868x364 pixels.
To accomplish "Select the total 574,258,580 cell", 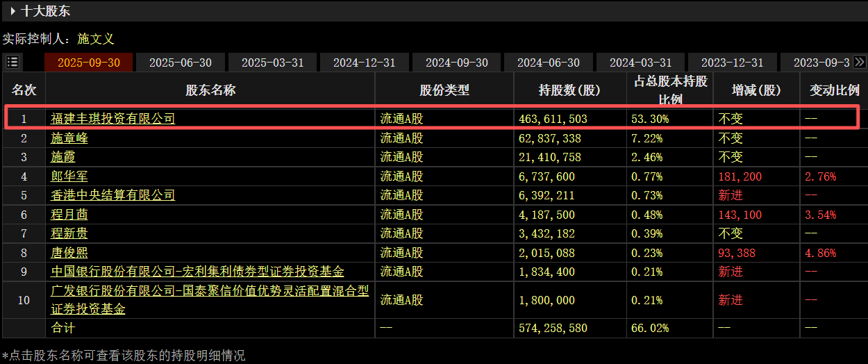I will coord(553,328).
